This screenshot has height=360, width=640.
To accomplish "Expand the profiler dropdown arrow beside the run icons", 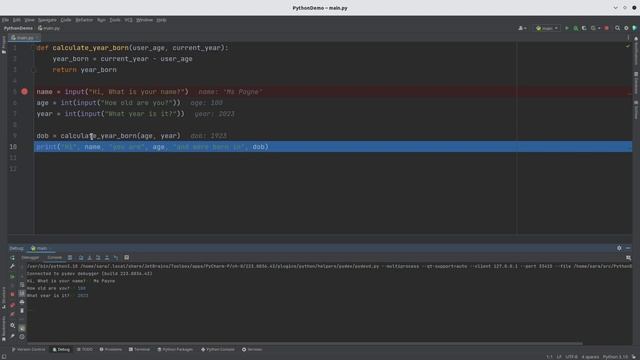I will pyautogui.click(x=599, y=28).
